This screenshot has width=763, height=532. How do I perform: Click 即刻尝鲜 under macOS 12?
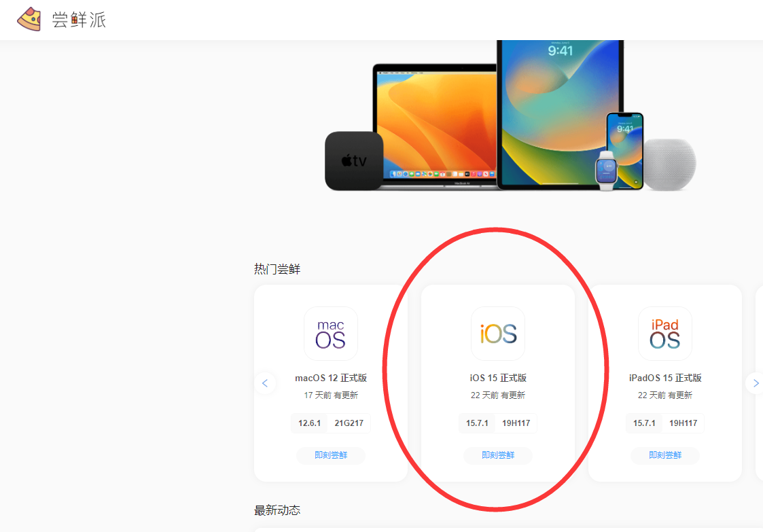point(331,455)
